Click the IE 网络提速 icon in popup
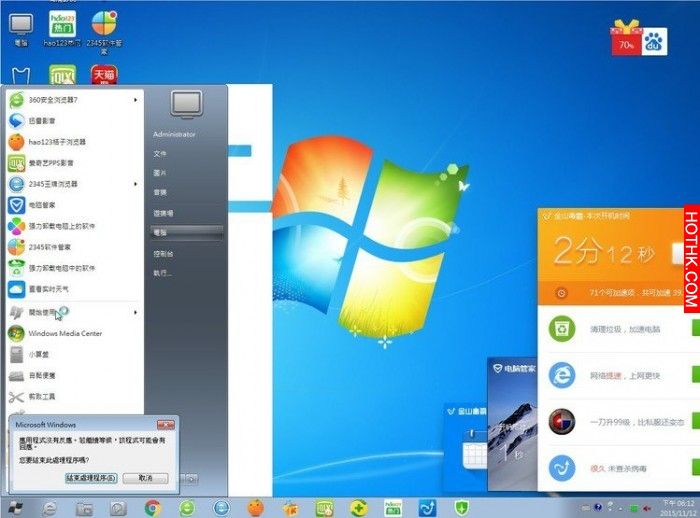Image resolution: width=700 pixels, height=518 pixels. [x=562, y=375]
